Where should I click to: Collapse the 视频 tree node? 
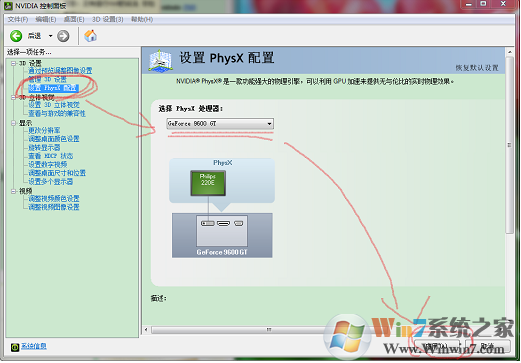(x=13, y=191)
